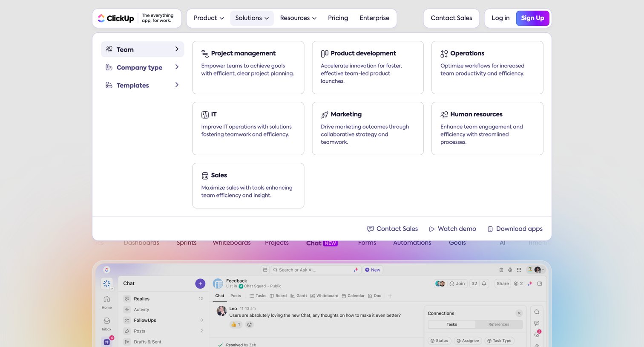Open the Task Type filter chip
Image resolution: width=644 pixels, height=347 pixels.
pyautogui.click(x=499, y=341)
